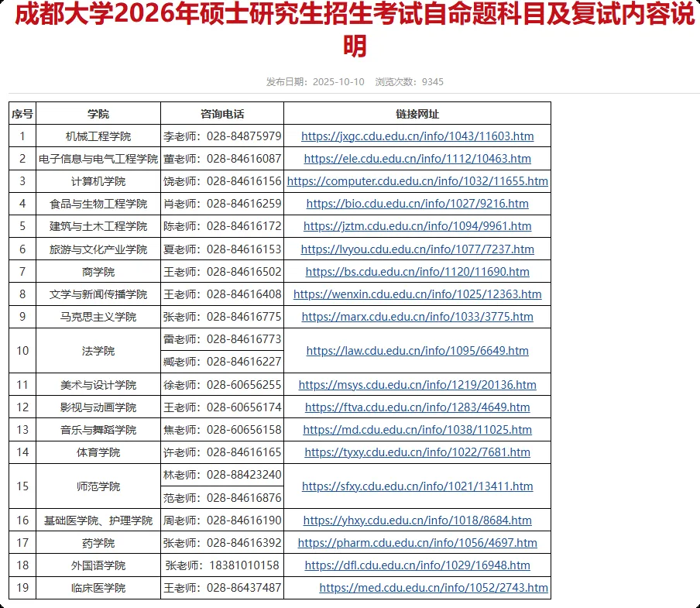Click phone 林老师：028-88423240
Viewport: 700px width, 608px height.
pos(222,475)
